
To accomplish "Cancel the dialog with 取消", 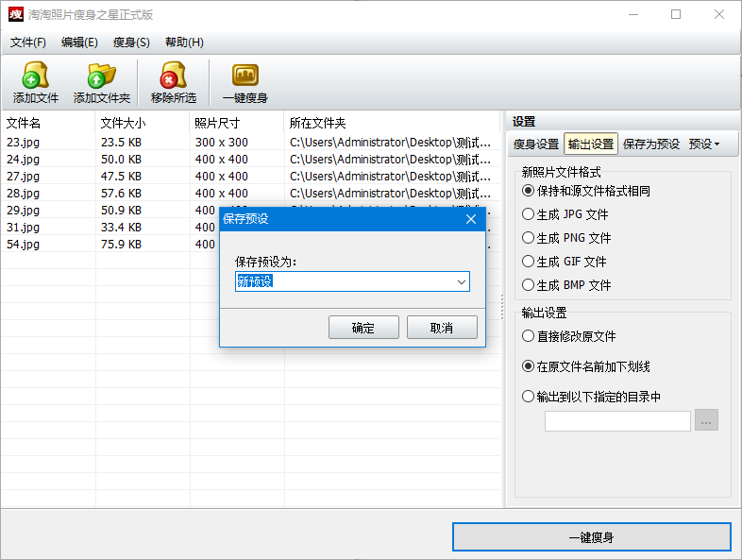I will click(442, 328).
